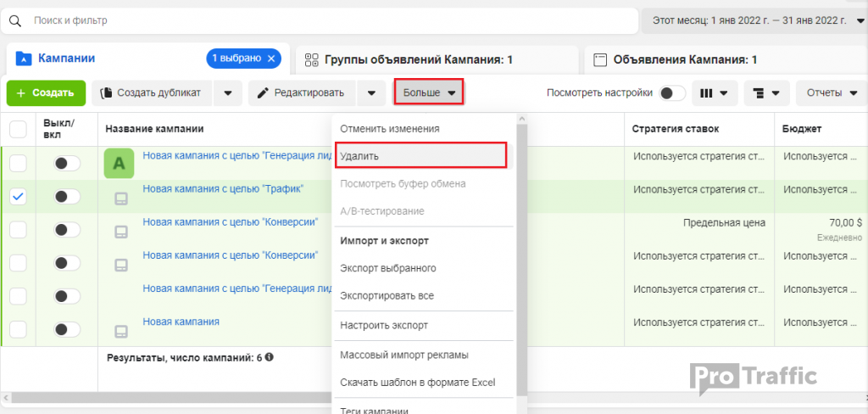868x414 pixels.
Task: Click the 'Бюджет' column header
Action: 802,129
